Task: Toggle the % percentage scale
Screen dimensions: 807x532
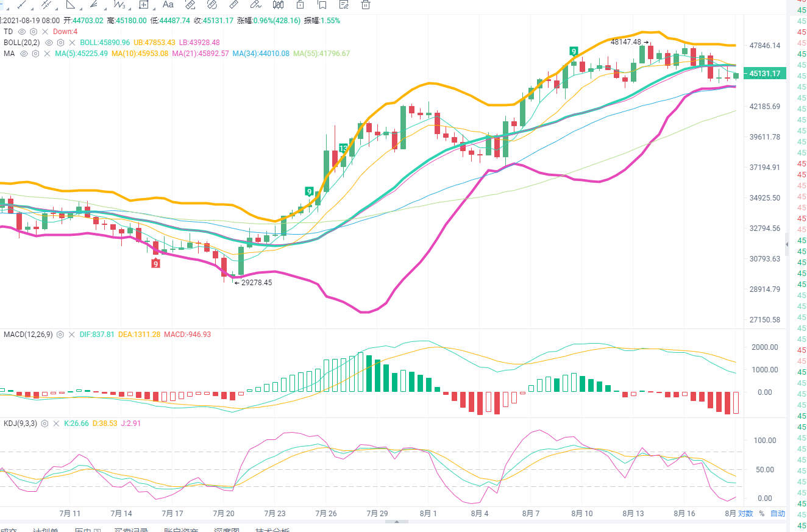Action: pyautogui.click(x=761, y=514)
